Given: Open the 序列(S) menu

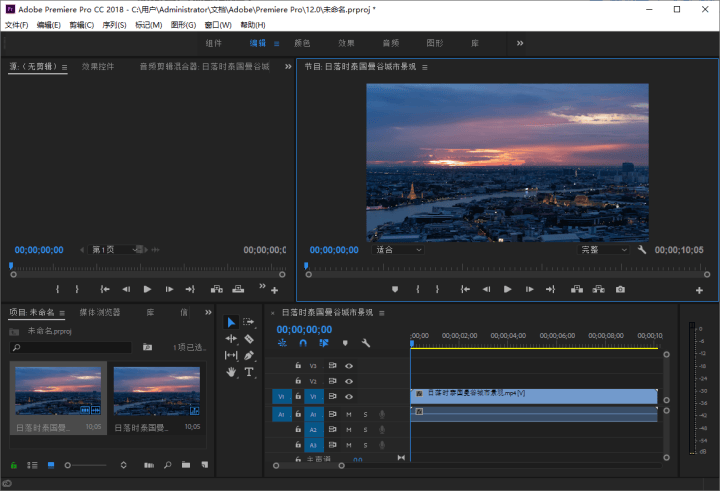Looking at the screenshot, I should (x=115, y=25).
